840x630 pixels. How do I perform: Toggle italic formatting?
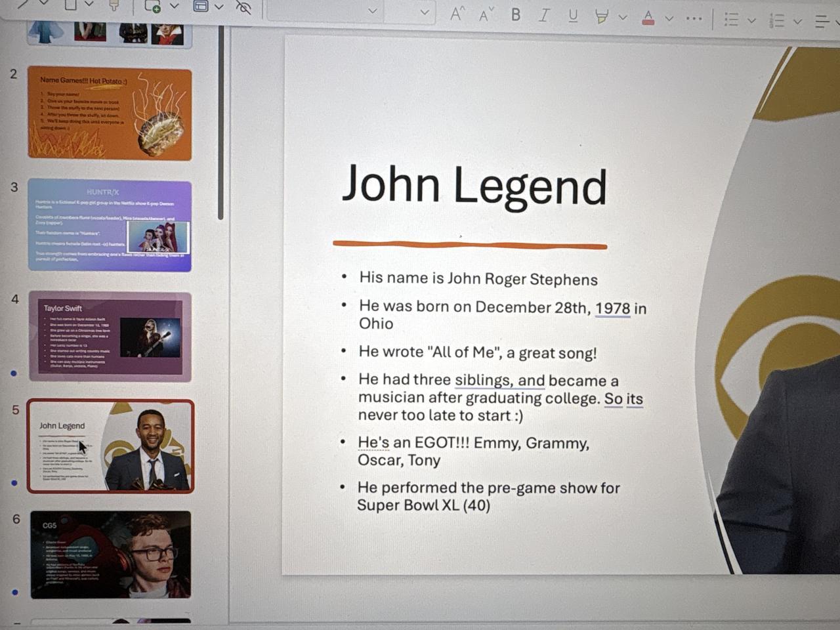(544, 15)
